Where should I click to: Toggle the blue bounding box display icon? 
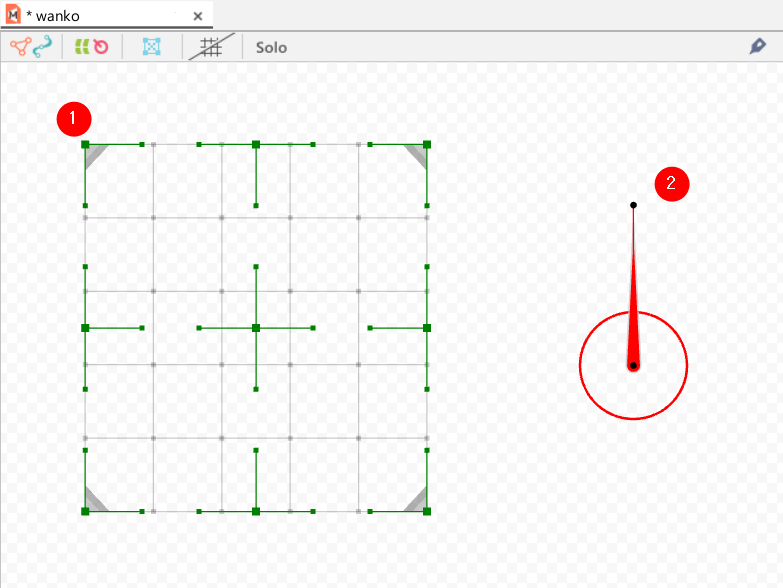tap(151, 47)
